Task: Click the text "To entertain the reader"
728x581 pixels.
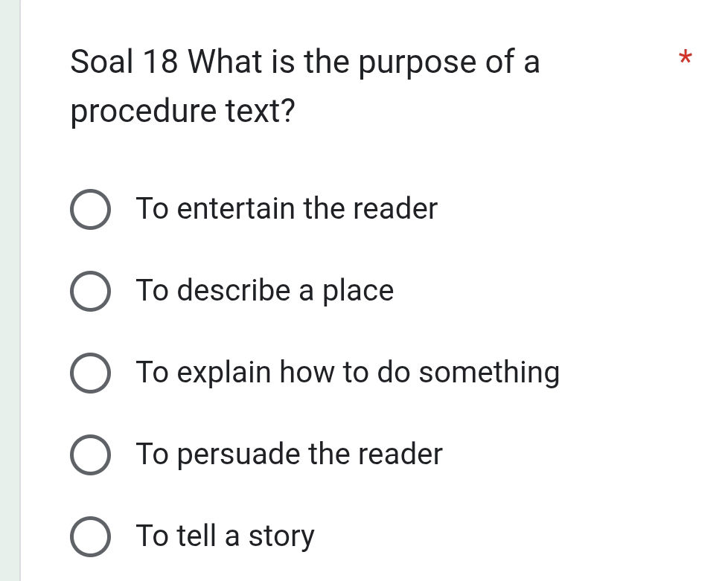Action: pos(286,209)
